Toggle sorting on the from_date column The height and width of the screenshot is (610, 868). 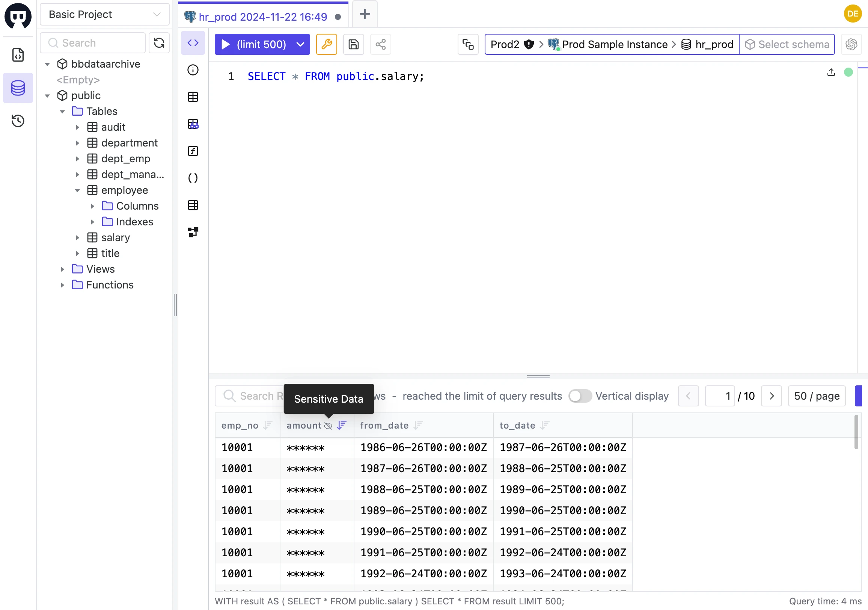[418, 425]
